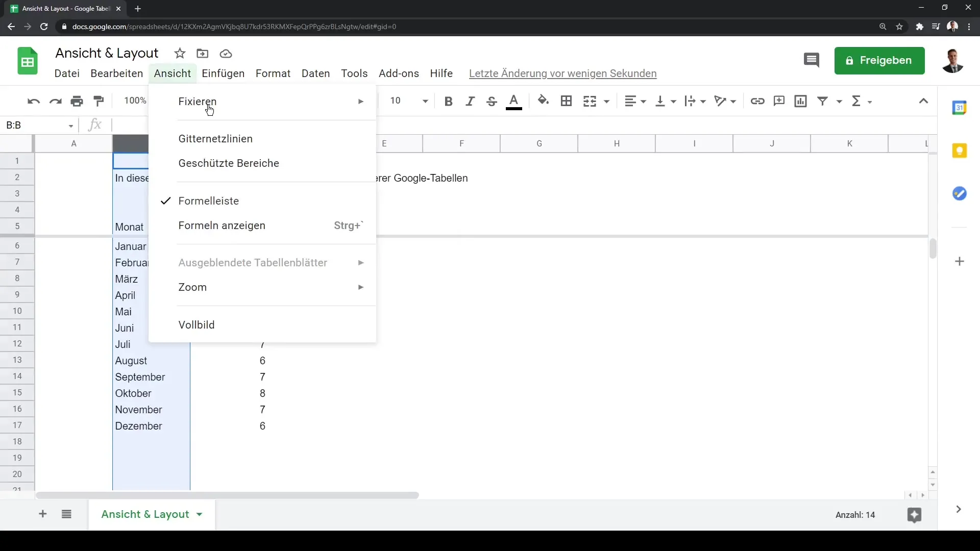
Task: Open the Google account avatar
Action: tap(952, 61)
